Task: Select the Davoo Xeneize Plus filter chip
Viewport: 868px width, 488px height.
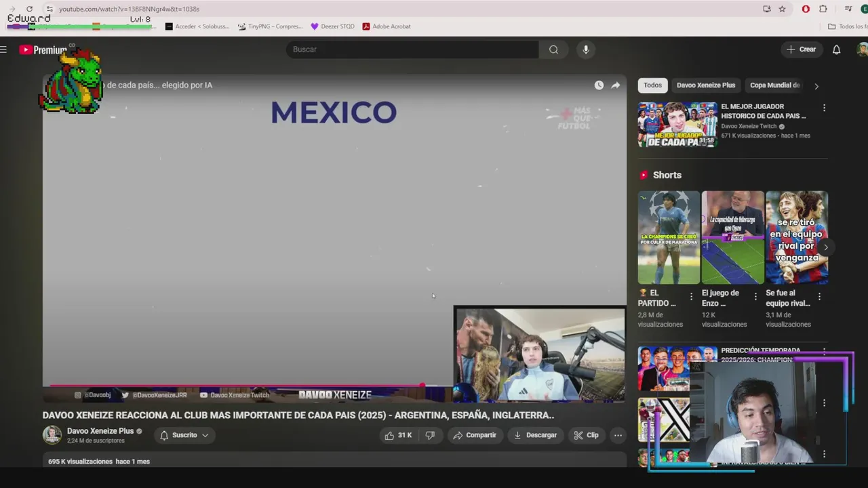Action: tap(705, 85)
